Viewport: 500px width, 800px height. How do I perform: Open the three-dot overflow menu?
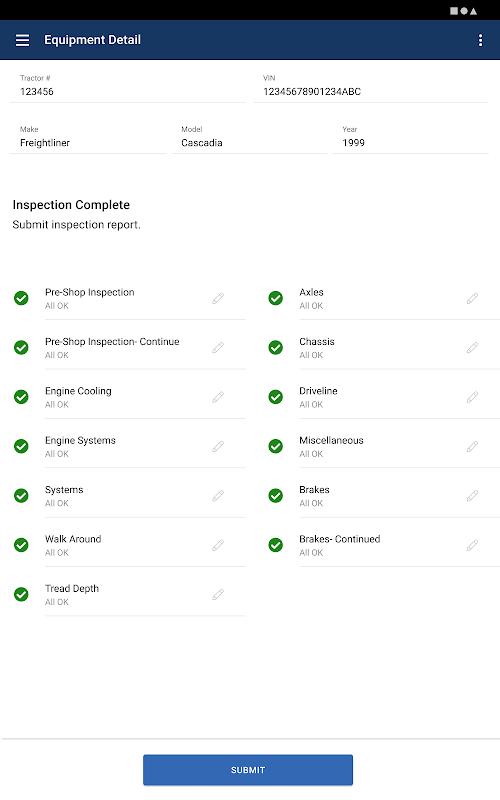(480, 40)
